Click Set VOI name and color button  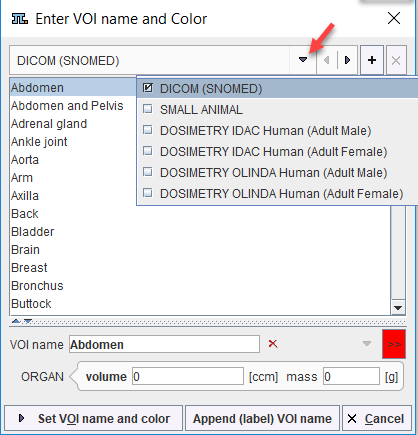click(x=94, y=418)
